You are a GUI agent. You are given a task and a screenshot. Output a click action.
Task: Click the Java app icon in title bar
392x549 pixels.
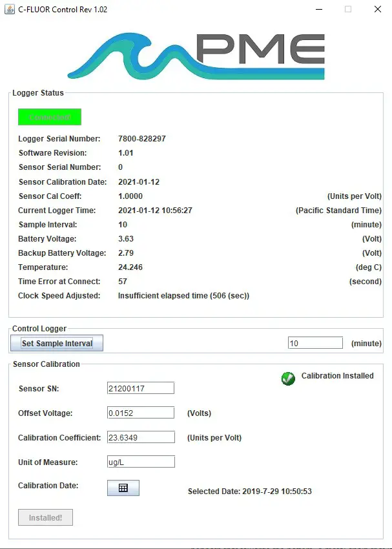pyautogui.click(x=10, y=9)
